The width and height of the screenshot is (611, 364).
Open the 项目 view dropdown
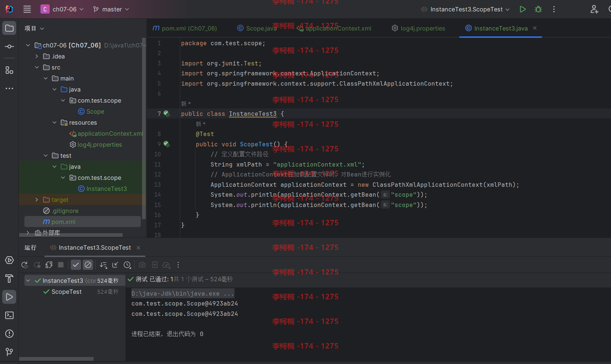[x=34, y=28]
